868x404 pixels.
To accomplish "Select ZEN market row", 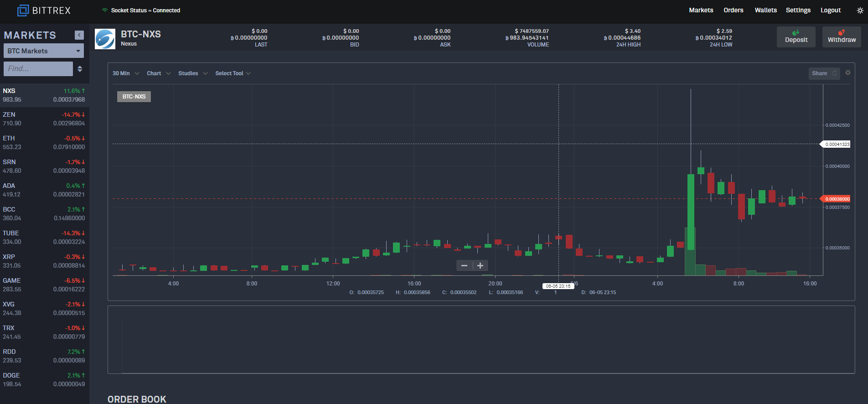I will point(44,119).
